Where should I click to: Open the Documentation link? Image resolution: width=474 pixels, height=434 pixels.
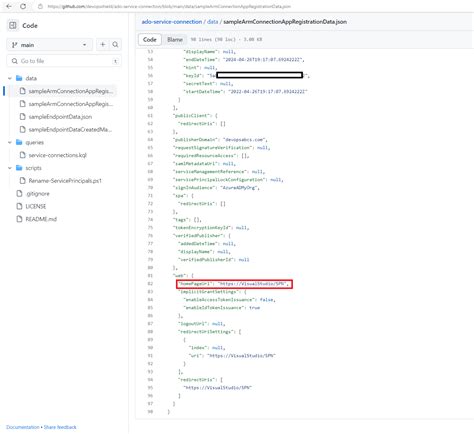coord(23,427)
